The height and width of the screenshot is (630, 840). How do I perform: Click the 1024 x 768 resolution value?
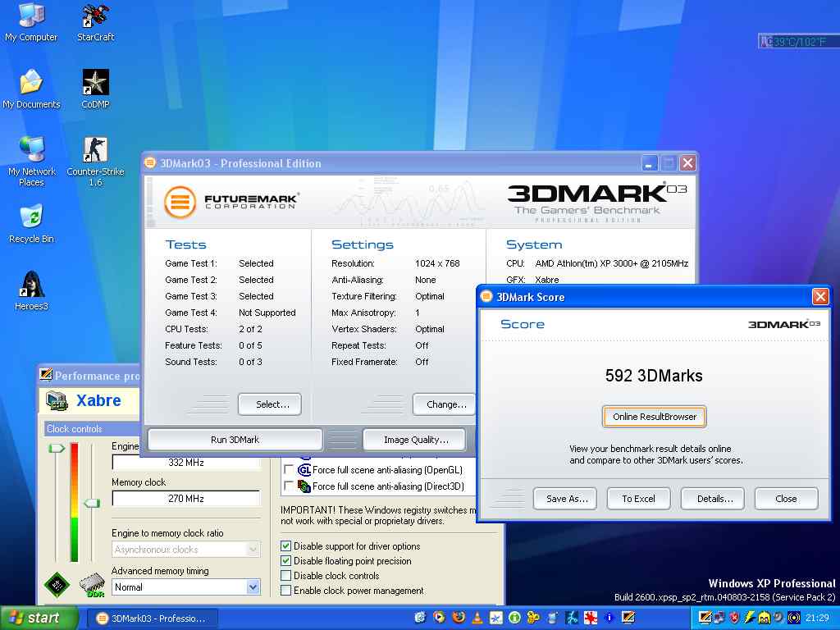(437, 263)
